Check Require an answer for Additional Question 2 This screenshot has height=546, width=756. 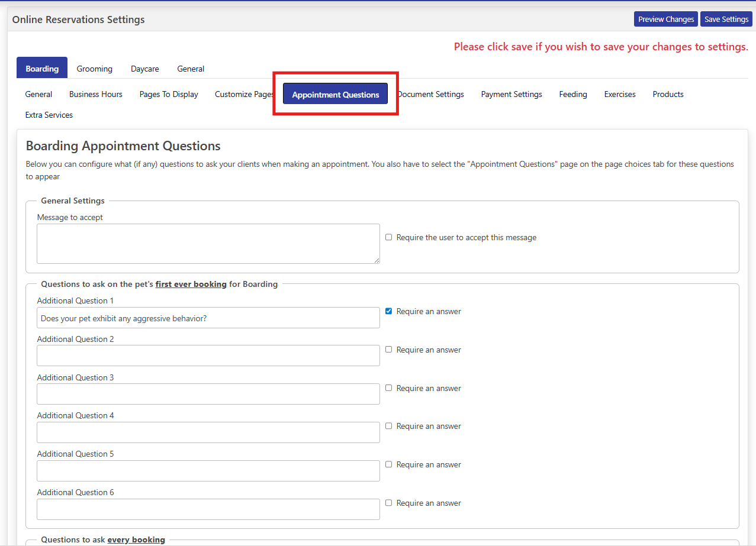[389, 350]
